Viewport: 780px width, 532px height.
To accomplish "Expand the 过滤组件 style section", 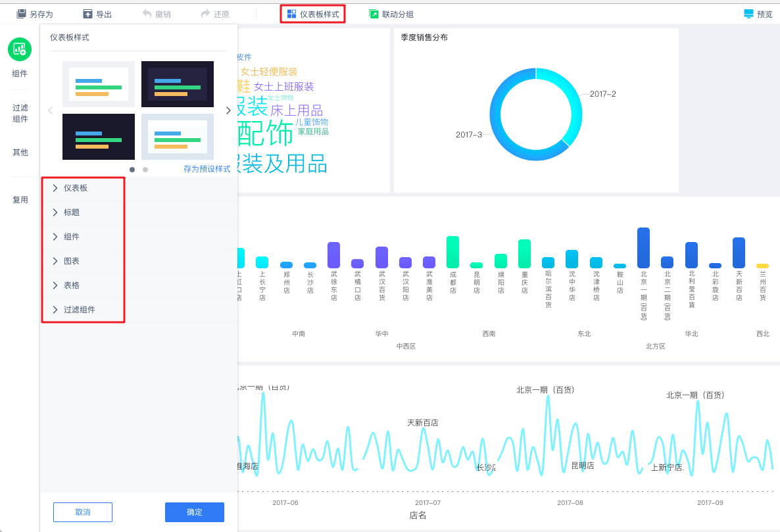I will (83, 310).
